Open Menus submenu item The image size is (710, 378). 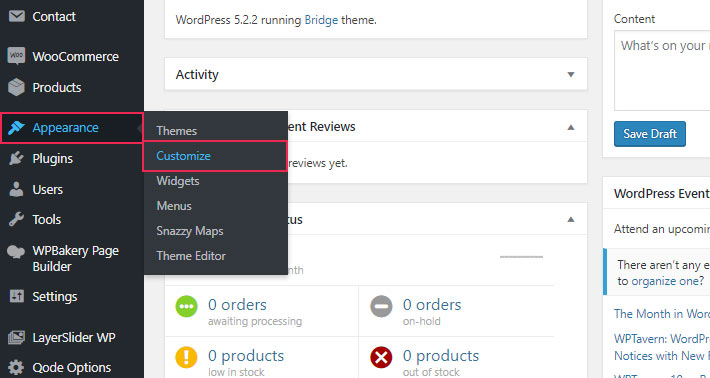click(x=174, y=206)
